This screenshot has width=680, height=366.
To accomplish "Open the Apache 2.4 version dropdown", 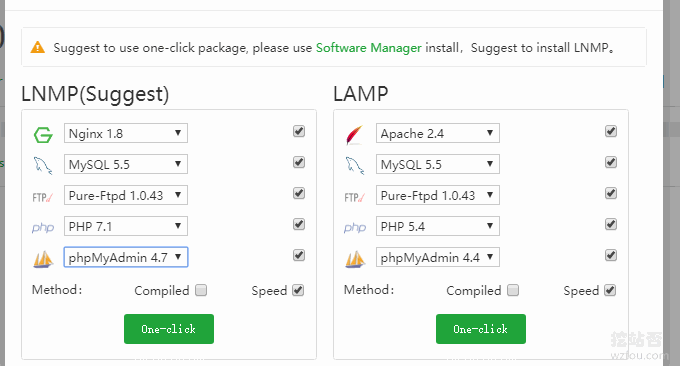I will coord(438,133).
